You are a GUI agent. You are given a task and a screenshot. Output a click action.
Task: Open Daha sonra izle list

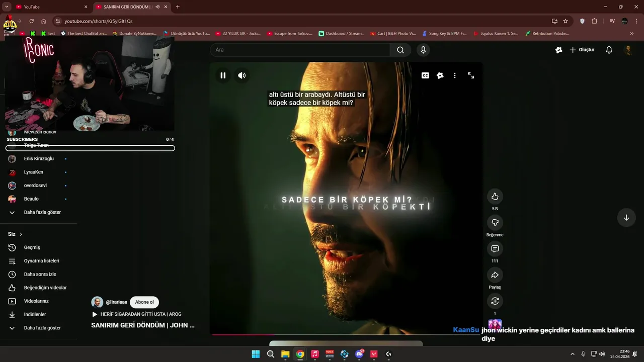click(39, 275)
